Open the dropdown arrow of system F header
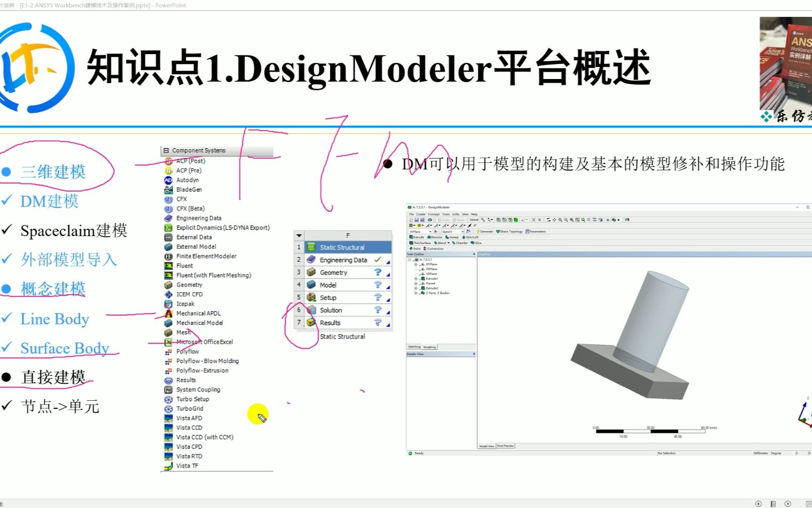This screenshot has height=508, width=812. pos(299,236)
